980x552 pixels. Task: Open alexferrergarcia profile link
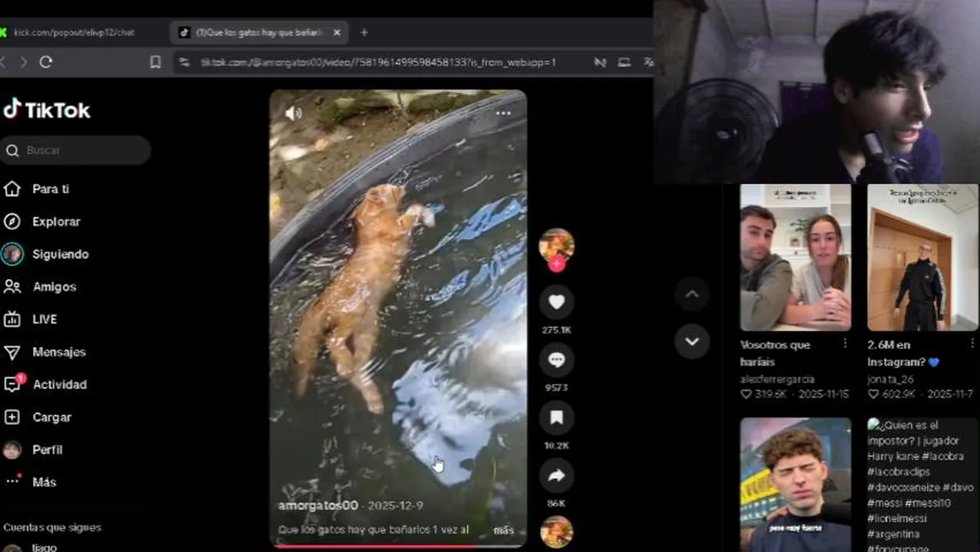click(x=778, y=379)
